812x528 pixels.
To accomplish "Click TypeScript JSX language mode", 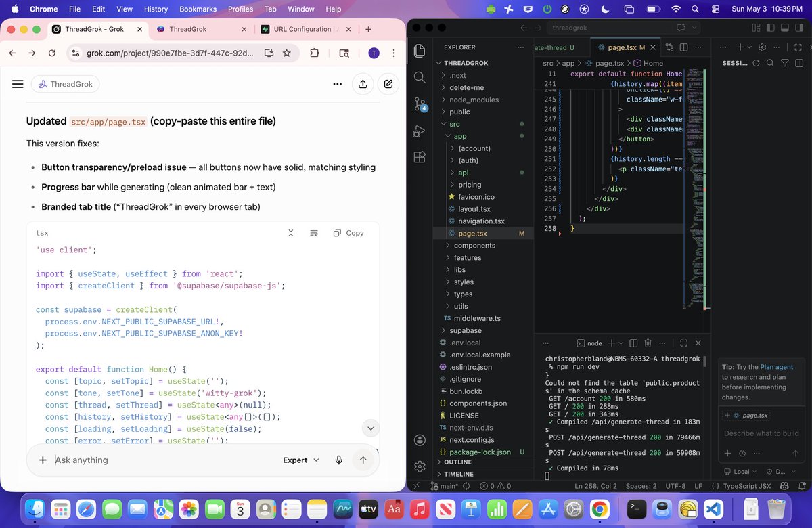I will (746, 486).
